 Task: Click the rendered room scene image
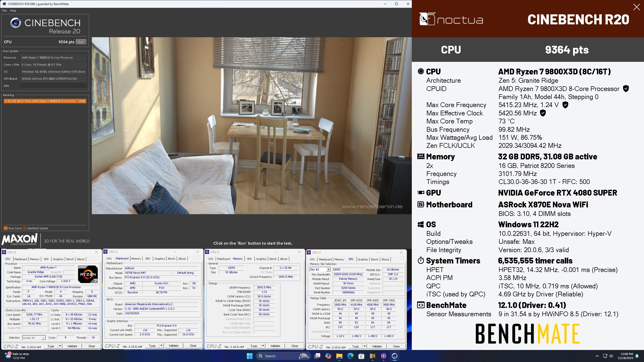[252, 126]
